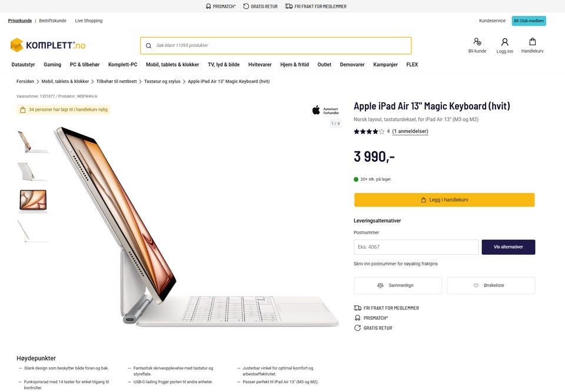The height and width of the screenshot is (392, 565).
Task: Open the Bli kunde icon
Action: point(477,42)
